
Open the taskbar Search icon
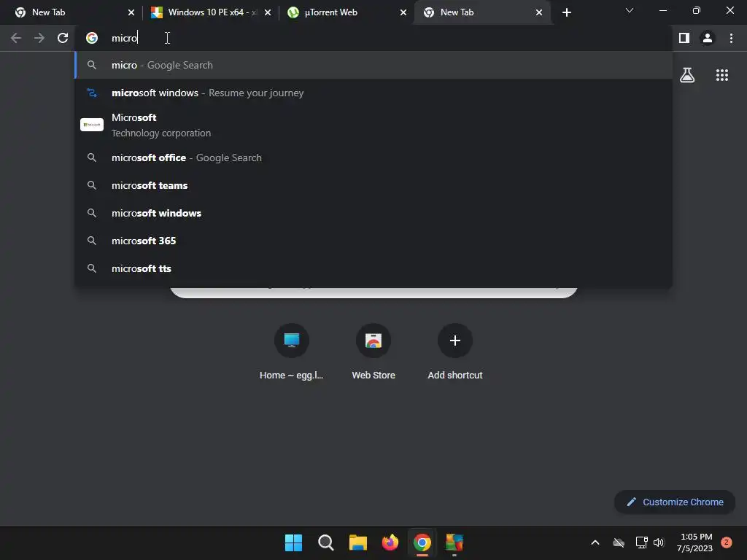(x=326, y=542)
